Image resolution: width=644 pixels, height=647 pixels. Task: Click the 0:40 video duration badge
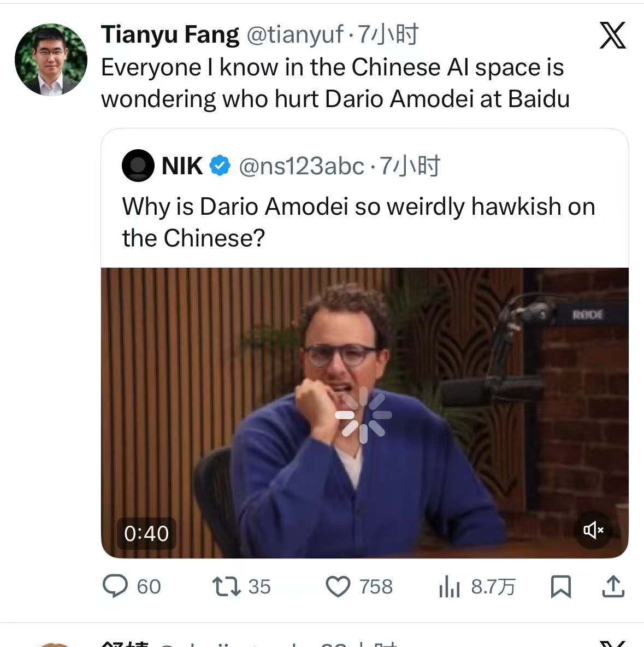pos(146,533)
